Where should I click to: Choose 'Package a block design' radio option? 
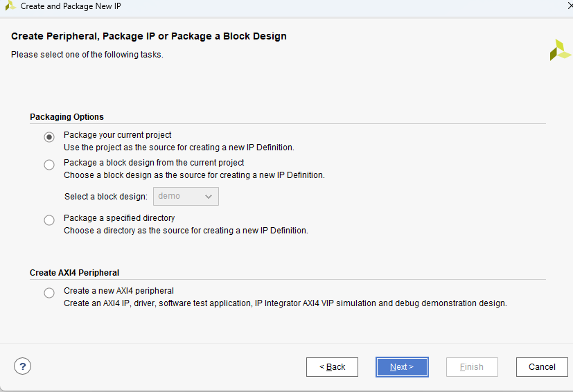click(x=49, y=165)
